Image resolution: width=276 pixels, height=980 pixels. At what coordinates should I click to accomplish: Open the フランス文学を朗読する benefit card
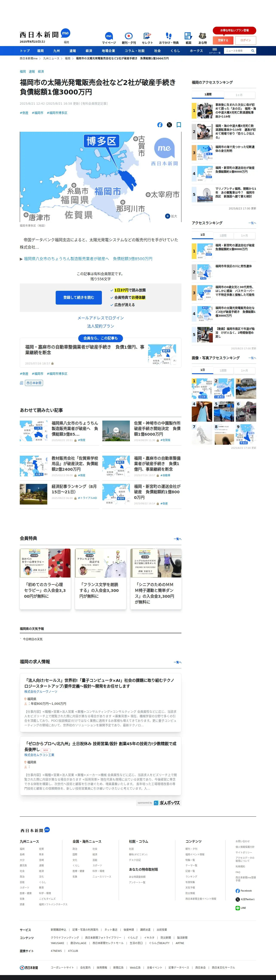pos(101,579)
